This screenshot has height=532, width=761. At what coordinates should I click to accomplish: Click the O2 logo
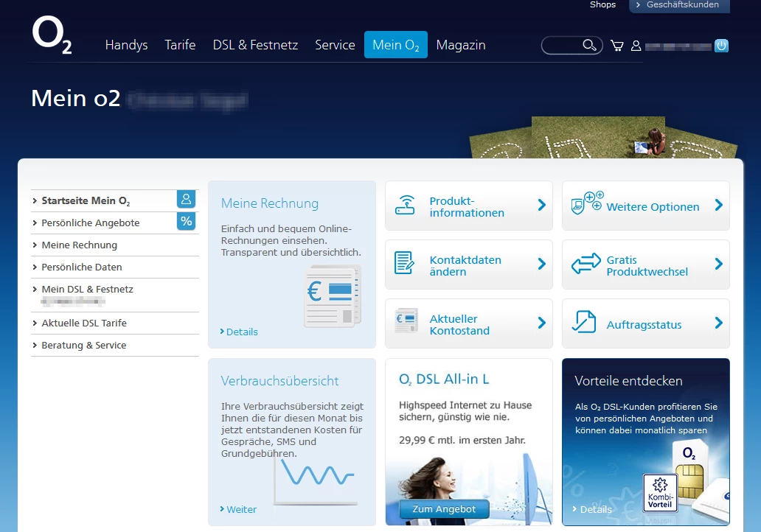pyautogui.click(x=52, y=35)
